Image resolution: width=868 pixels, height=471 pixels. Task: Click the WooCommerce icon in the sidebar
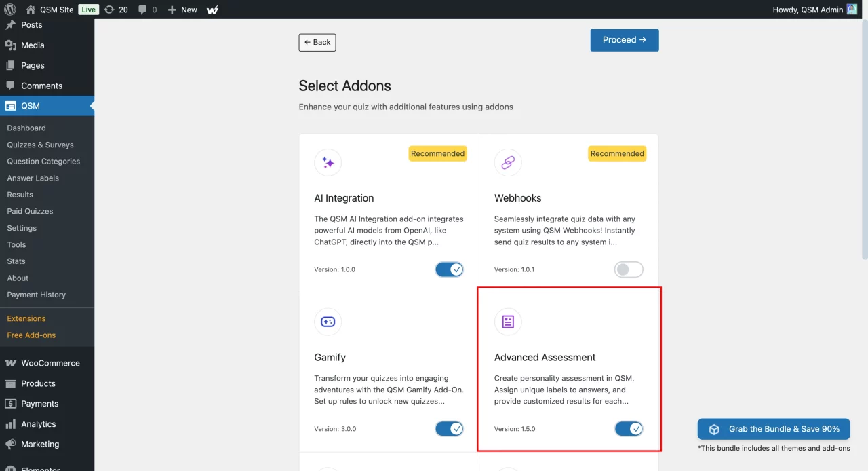[12, 363]
